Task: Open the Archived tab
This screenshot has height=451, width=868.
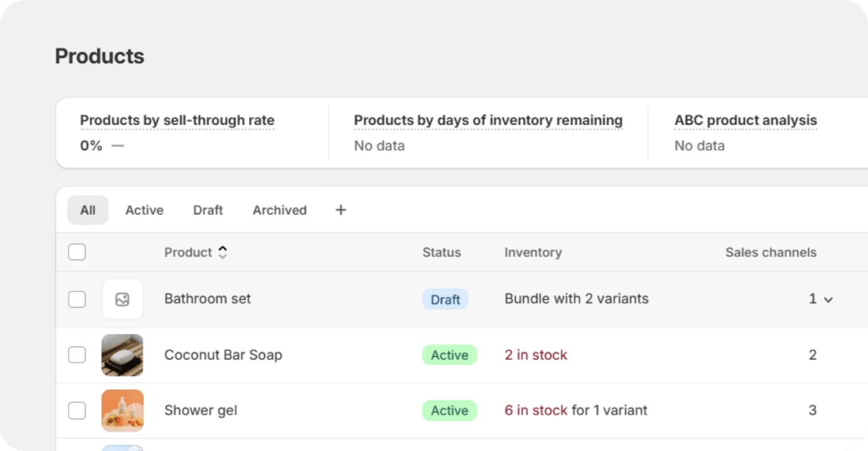Action: (x=279, y=210)
